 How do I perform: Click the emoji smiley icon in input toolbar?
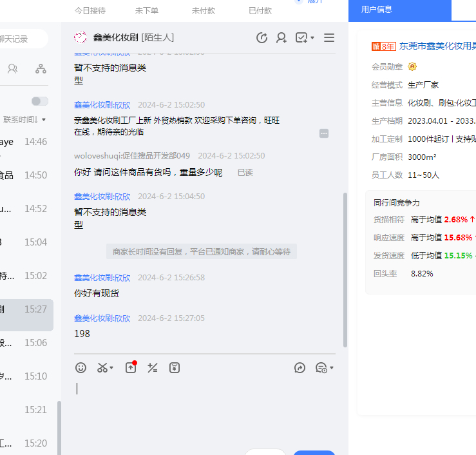(x=81, y=367)
